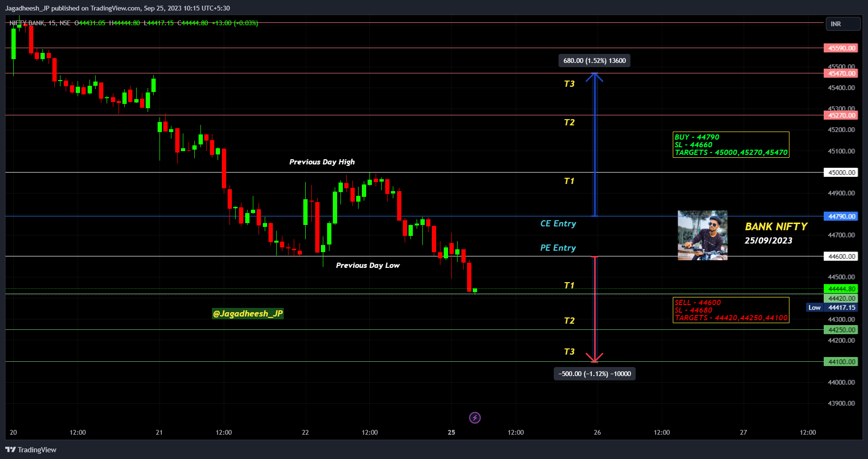Click the 45590.00 red price label
This screenshot has height=459, width=868.
(841, 48)
